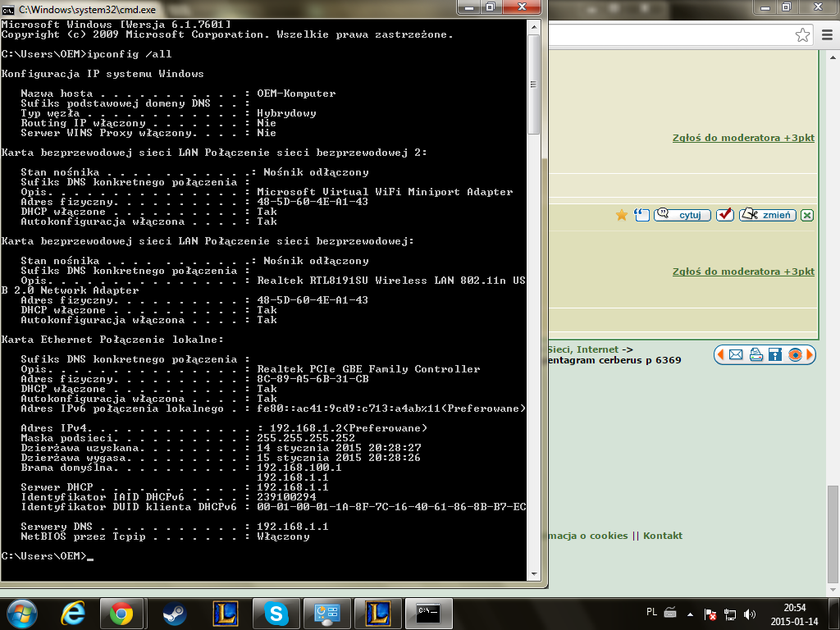The width and height of the screenshot is (840, 630).
Task: Click Realtek RTL8191SU Wireless LAN description text
Action: (390, 281)
